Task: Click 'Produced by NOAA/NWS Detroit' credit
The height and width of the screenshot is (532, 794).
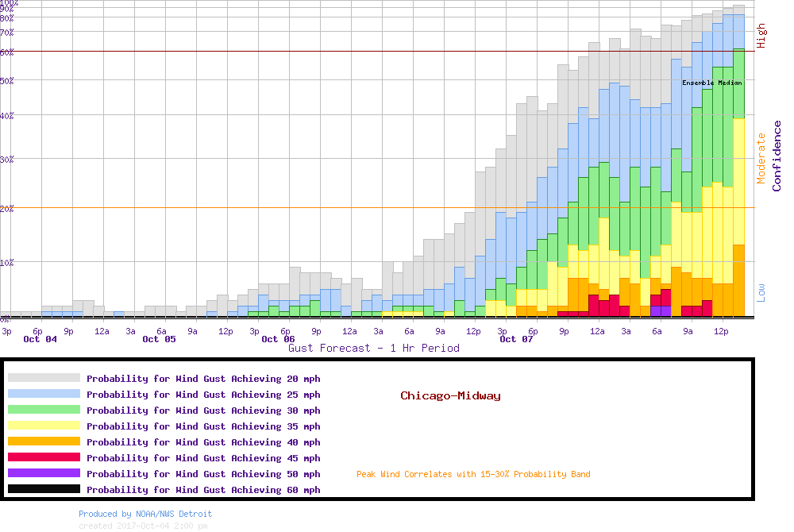Action: (x=145, y=515)
